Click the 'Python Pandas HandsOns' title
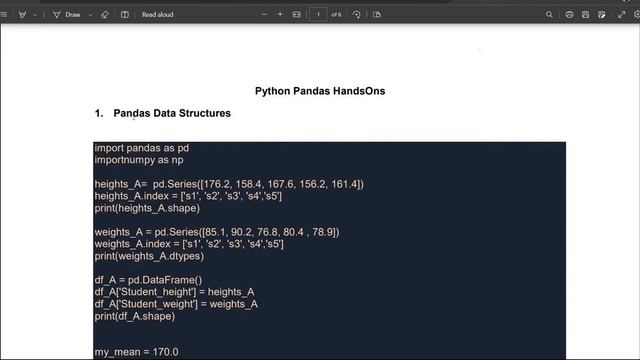 (x=320, y=91)
